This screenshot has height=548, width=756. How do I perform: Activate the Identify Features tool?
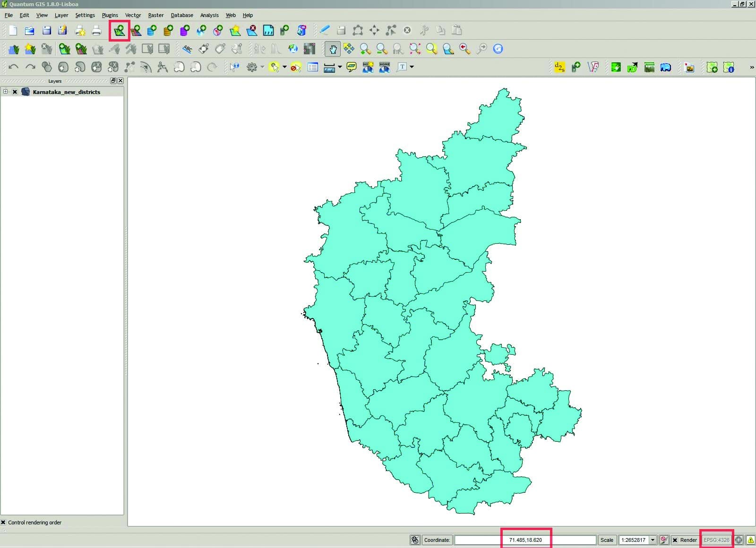235,67
